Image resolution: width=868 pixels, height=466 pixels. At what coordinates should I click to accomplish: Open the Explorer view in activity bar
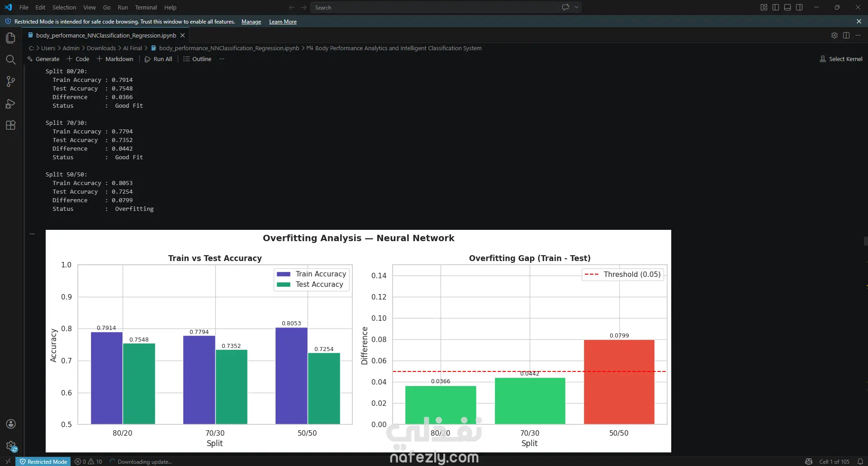[11, 38]
